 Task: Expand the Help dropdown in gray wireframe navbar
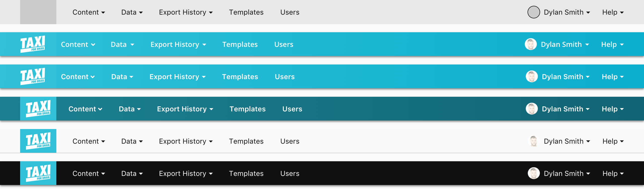click(x=613, y=12)
